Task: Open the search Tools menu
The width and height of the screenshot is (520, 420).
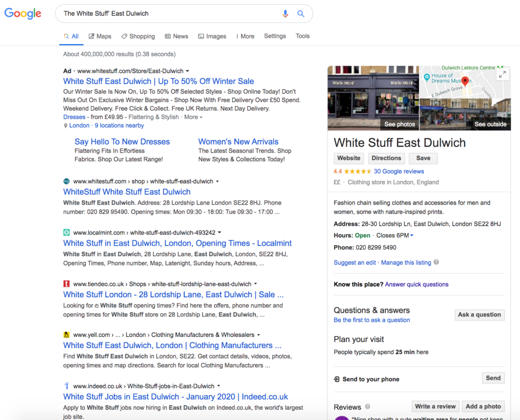Action: click(x=303, y=36)
